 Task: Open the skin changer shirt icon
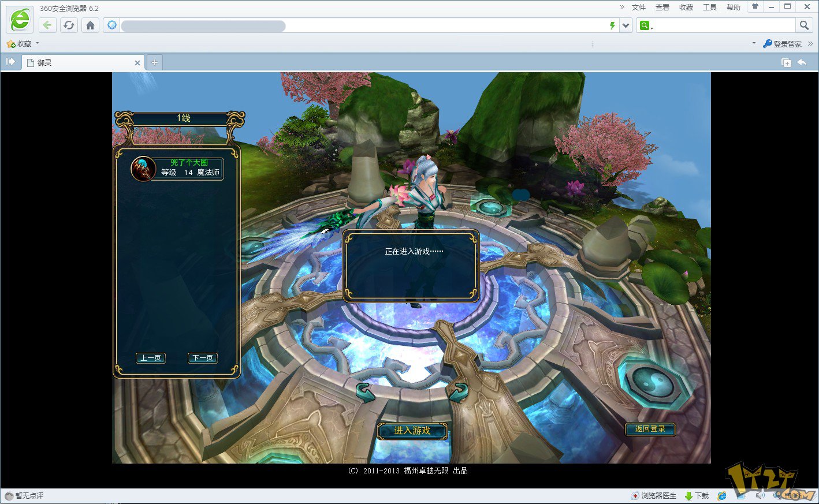pos(755,6)
